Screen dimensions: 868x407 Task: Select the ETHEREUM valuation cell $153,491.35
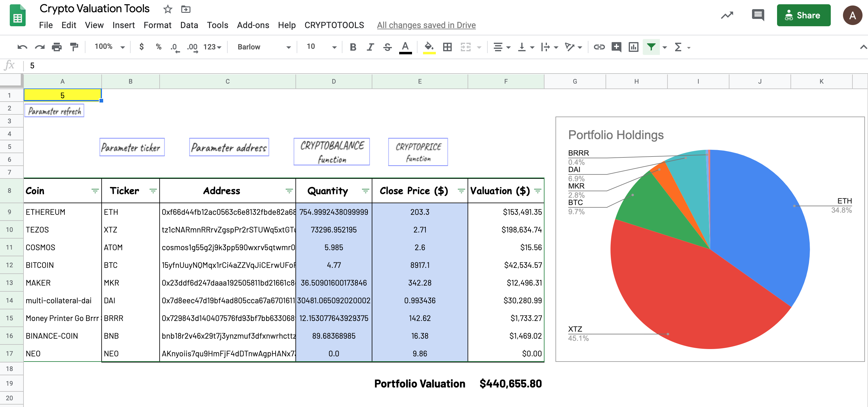pos(506,212)
